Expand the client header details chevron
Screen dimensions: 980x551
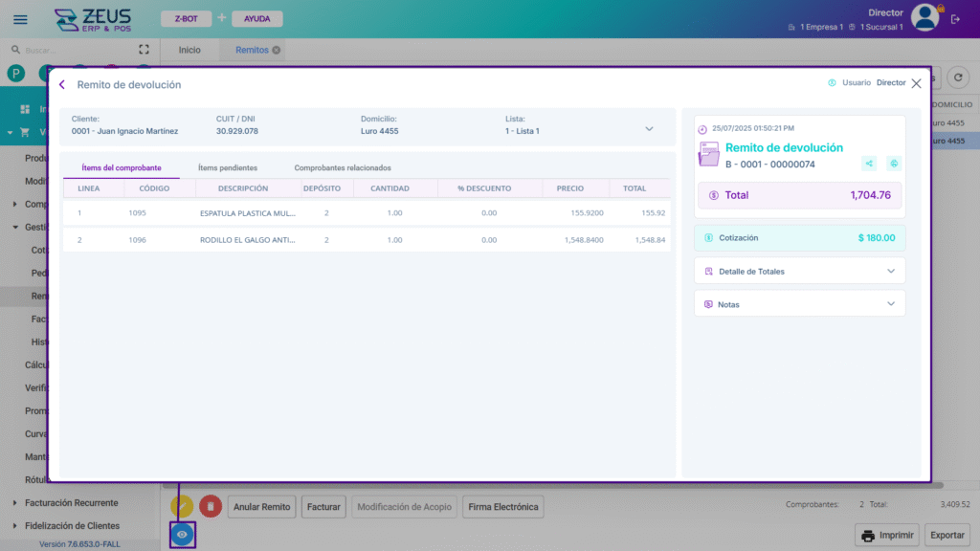(649, 129)
